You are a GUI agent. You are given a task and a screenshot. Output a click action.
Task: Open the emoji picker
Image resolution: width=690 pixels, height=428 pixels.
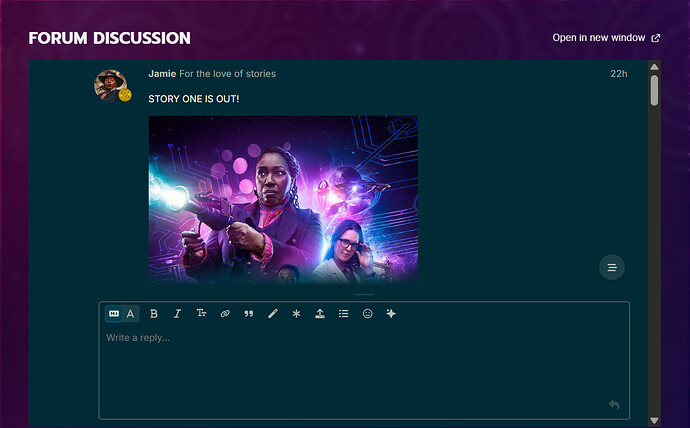[367, 314]
